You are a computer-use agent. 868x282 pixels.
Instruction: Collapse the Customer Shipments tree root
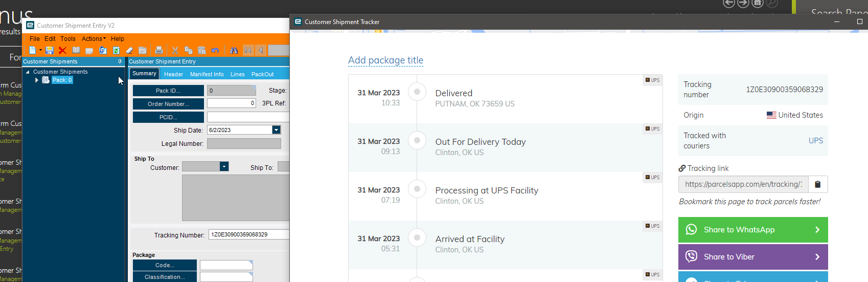click(28, 72)
